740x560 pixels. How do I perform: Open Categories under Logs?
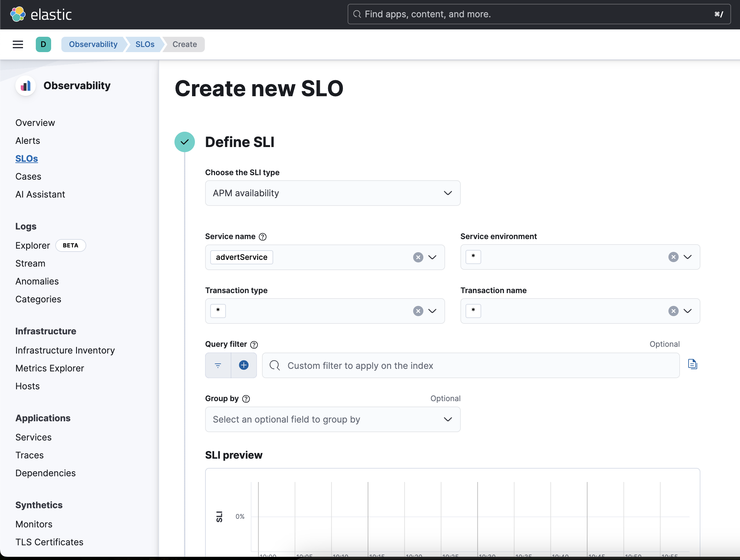[x=38, y=299]
